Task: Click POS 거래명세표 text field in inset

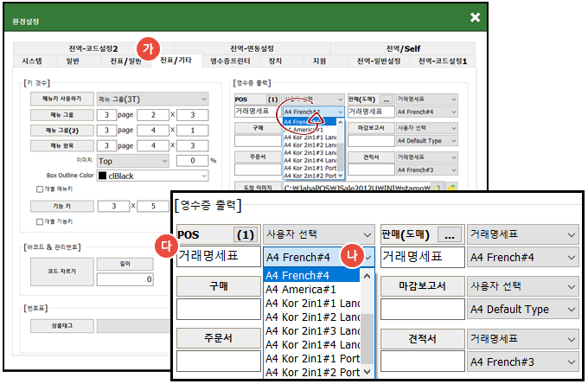Action: 219,257
